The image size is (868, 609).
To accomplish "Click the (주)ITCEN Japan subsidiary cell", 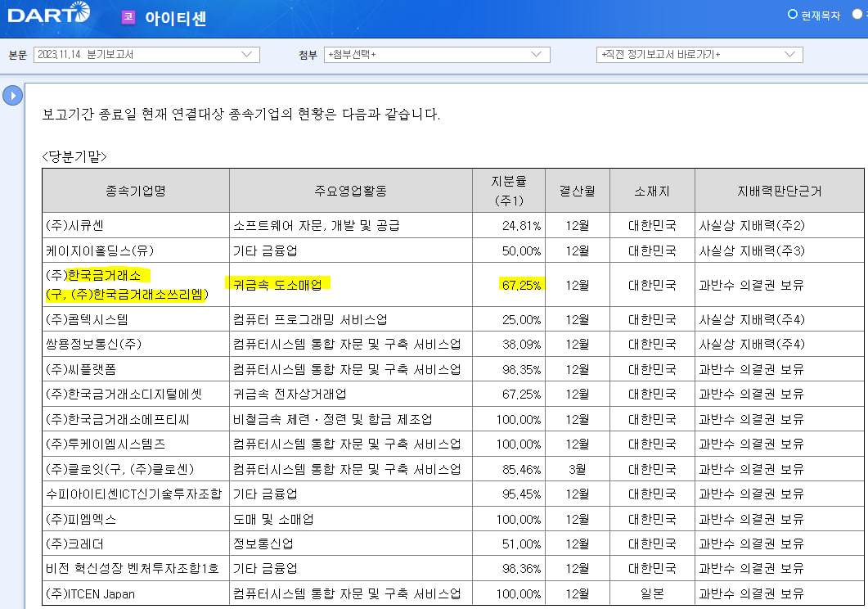I will tap(91, 593).
